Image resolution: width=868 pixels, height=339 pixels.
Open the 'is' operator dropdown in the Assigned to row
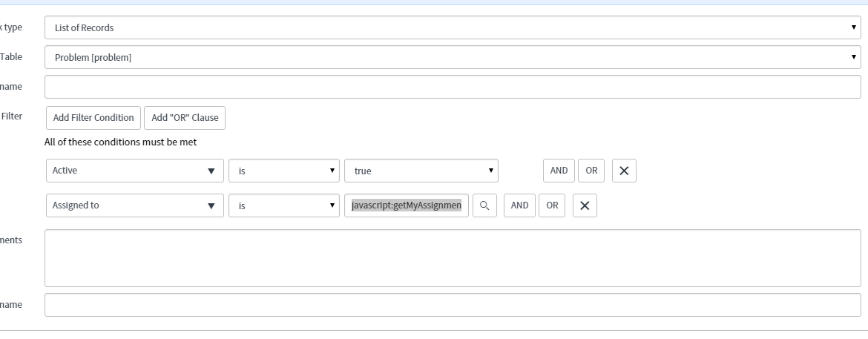click(x=284, y=205)
